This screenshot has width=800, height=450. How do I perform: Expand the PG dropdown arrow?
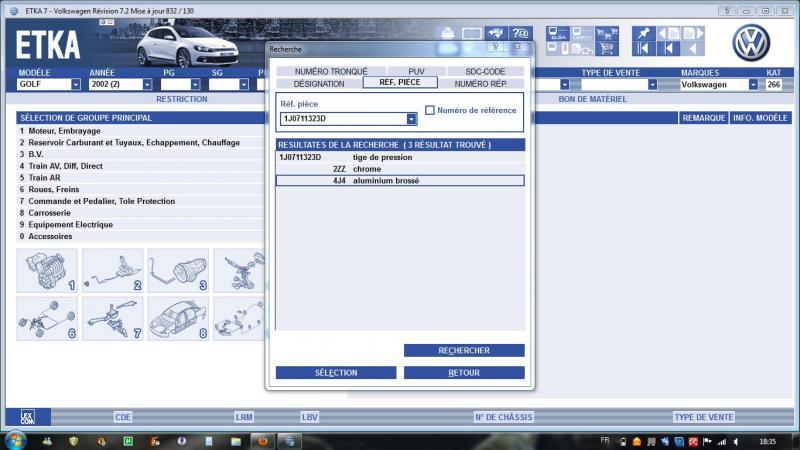[195, 84]
